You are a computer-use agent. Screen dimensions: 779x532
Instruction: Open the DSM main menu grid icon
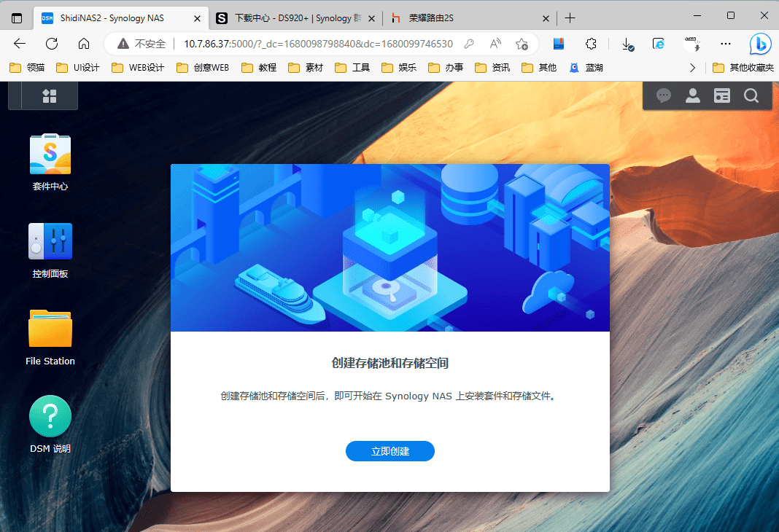(x=50, y=95)
